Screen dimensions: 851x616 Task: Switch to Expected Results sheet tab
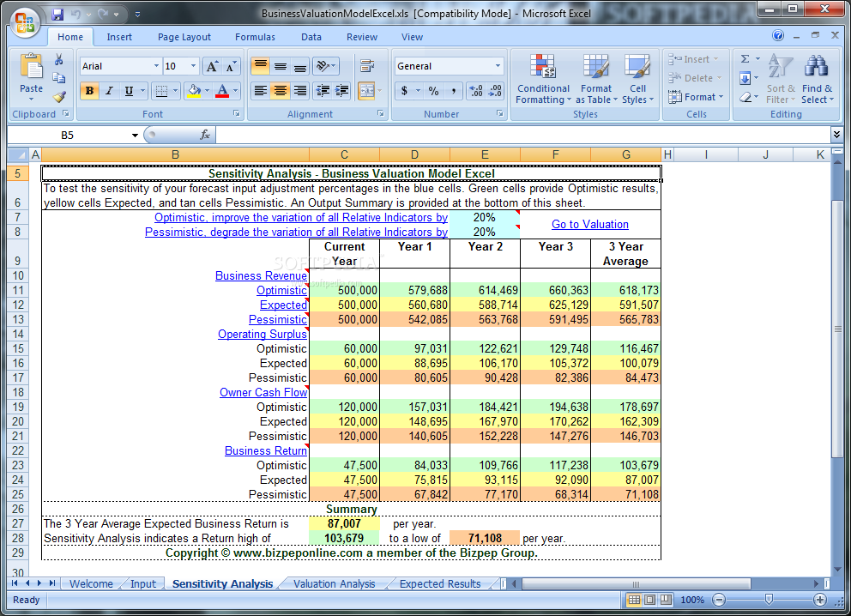(x=440, y=583)
